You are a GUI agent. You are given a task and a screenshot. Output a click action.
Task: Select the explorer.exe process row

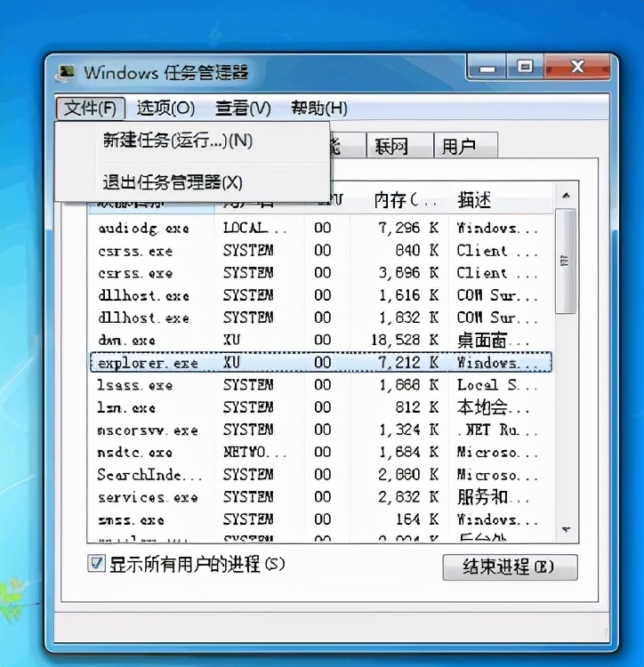(321, 363)
